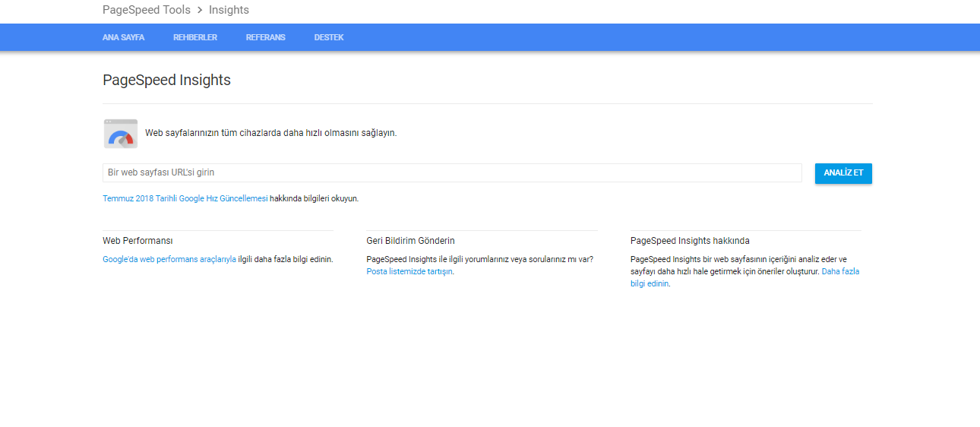The width and height of the screenshot is (980, 427).
Task: Click the feedback question paragraph text
Action: coord(479,259)
